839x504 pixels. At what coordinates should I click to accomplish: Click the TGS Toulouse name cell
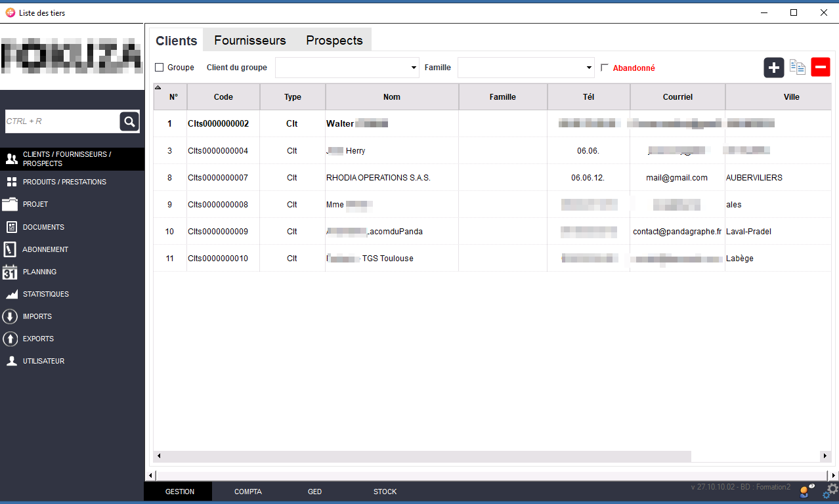tap(392, 259)
